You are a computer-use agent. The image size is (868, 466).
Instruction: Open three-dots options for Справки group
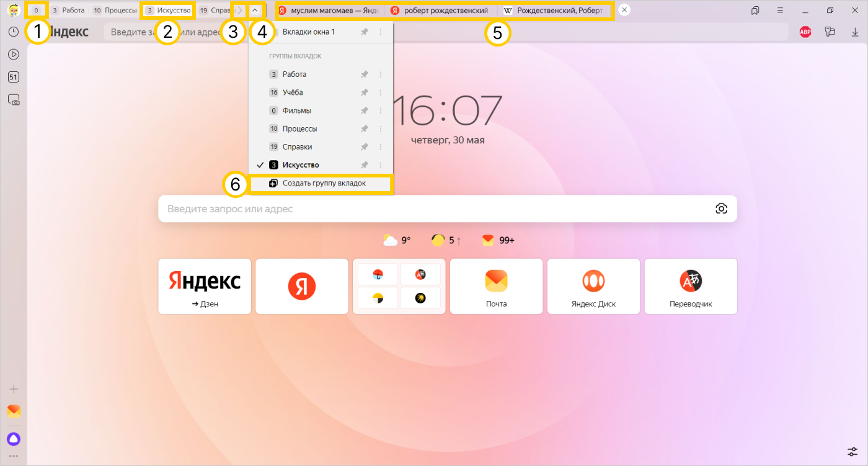pos(381,147)
